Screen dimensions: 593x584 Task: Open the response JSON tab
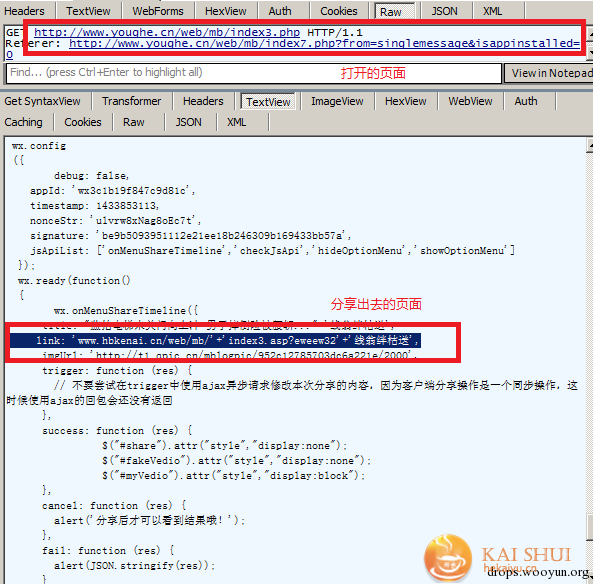(x=188, y=122)
